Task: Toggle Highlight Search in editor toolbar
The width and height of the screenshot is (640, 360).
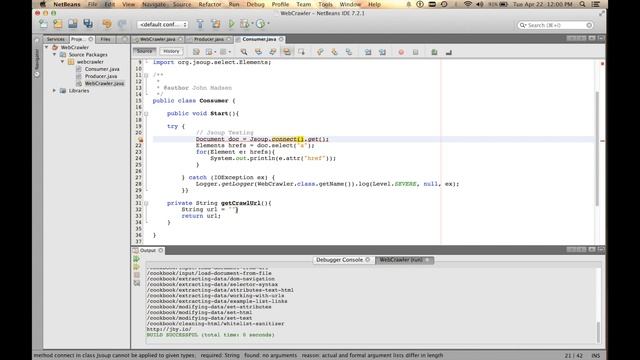Action: [287, 52]
